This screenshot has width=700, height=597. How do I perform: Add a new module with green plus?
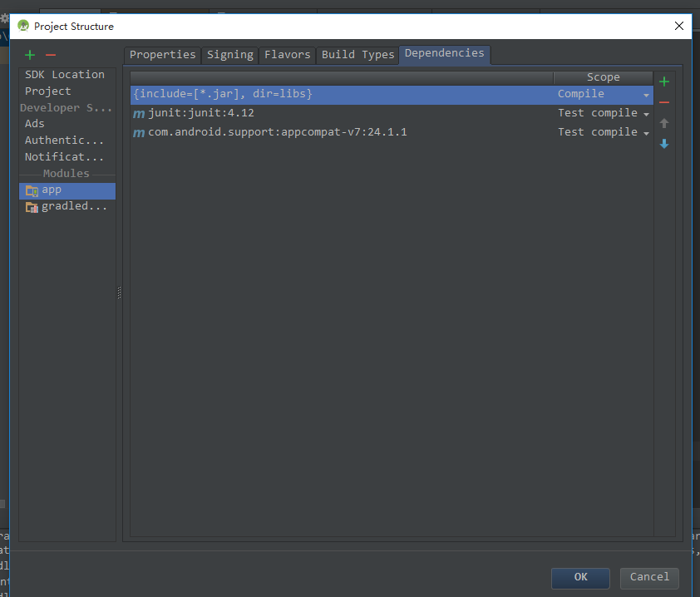(x=30, y=55)
